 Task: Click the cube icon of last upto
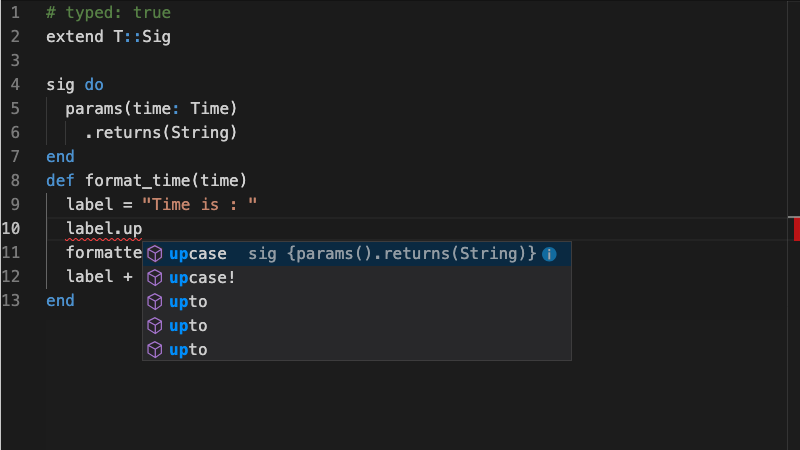point(155,349)
